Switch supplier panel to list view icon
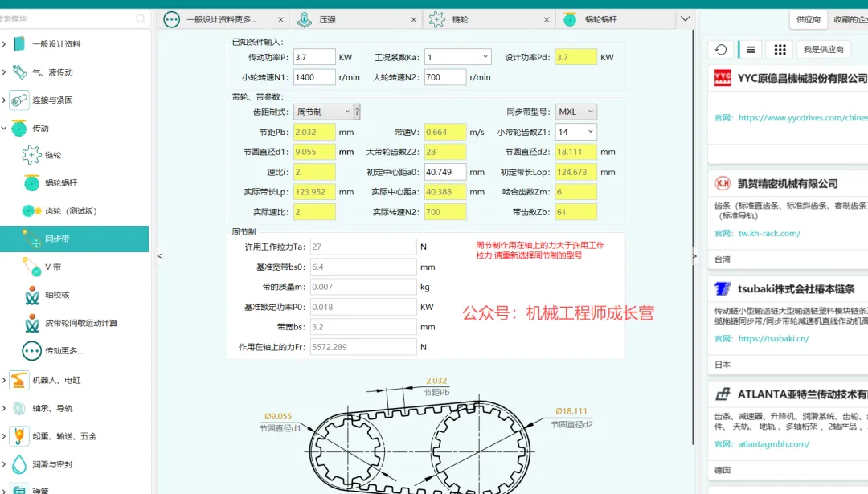This screenshot has height=494, width=868. pyautogui.click(x=751, y=50)
